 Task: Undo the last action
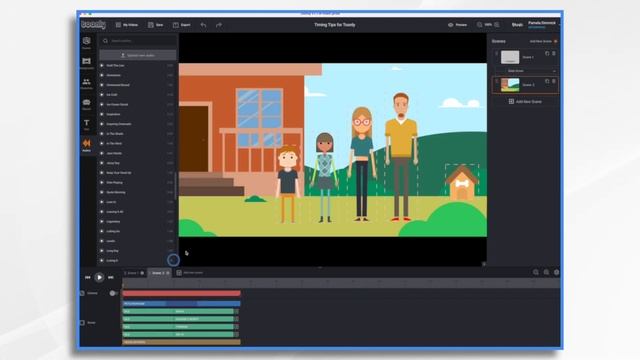203,25
